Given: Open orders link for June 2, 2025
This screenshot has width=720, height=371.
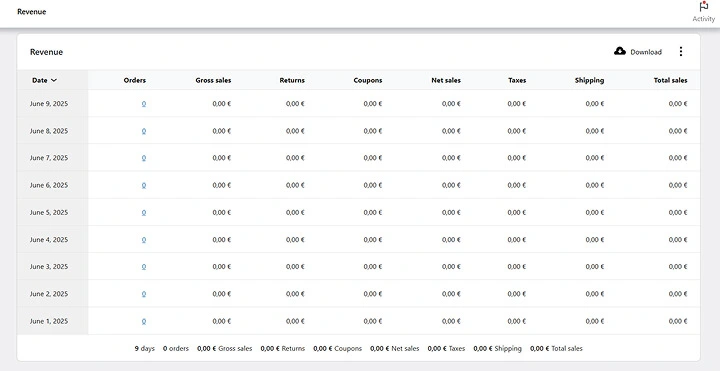Looking at the screenshot, I should click(x=144, y=294).
